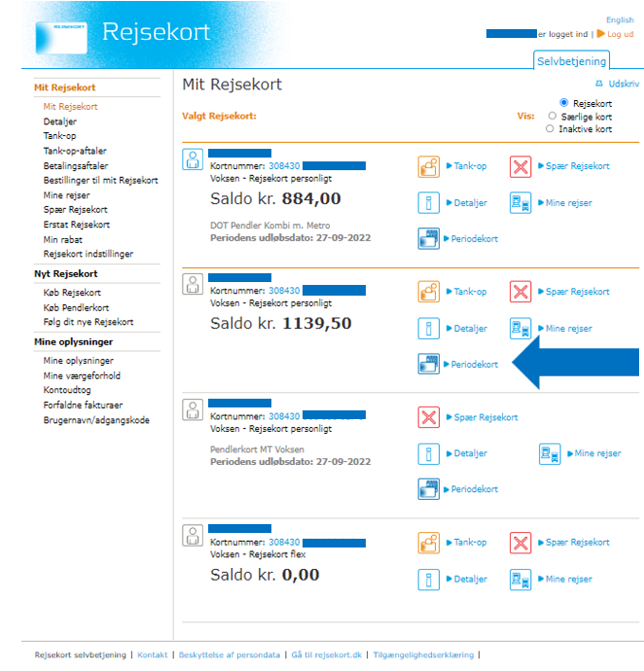Click the Mine rejser icon on first card
This screenshot has height=671, width=644.
click(520, 203)
